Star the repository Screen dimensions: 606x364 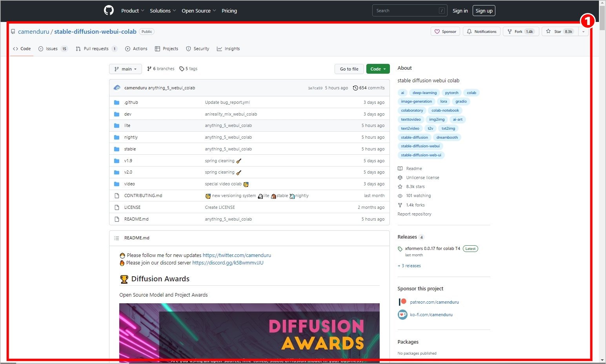coord(560,31)
